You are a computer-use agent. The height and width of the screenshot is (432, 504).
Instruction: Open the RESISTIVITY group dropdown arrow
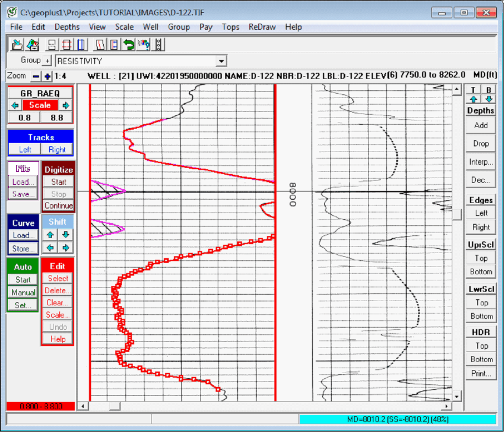(x=221, y=61)
